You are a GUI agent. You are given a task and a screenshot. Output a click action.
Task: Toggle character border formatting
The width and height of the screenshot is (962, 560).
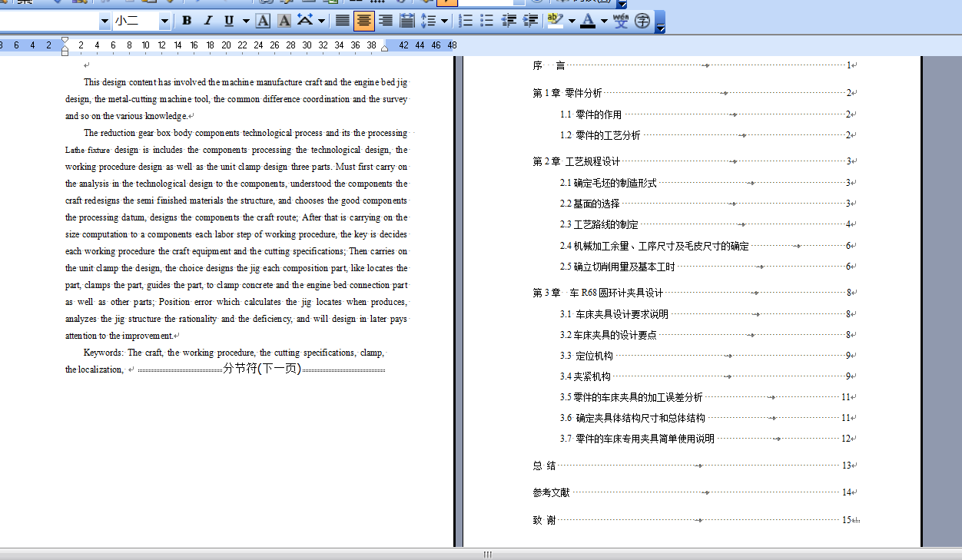263,21
